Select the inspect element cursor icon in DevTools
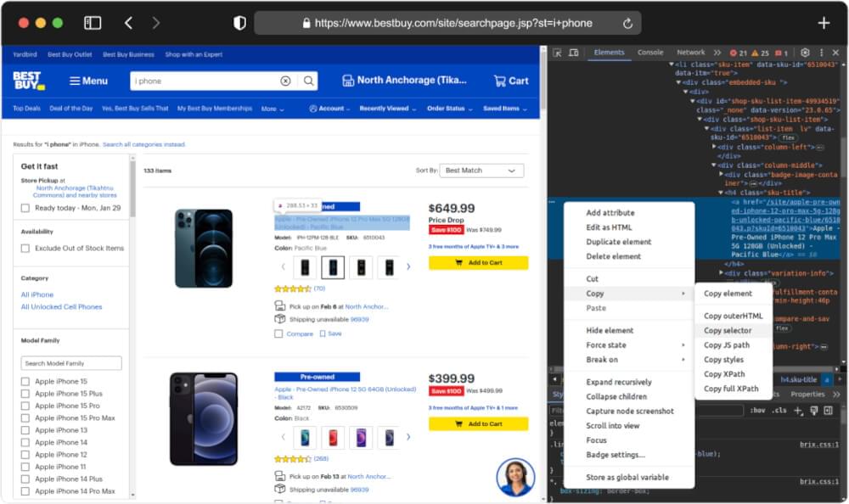 point(558,53)
